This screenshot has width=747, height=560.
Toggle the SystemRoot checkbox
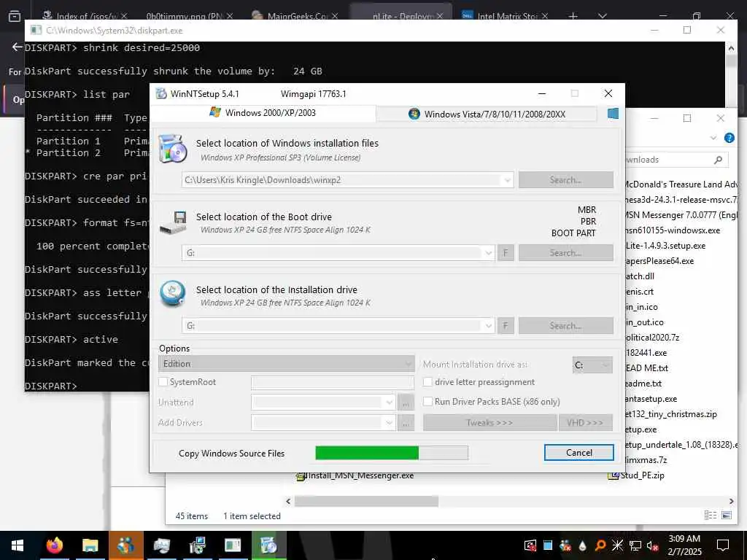(163, 382)
